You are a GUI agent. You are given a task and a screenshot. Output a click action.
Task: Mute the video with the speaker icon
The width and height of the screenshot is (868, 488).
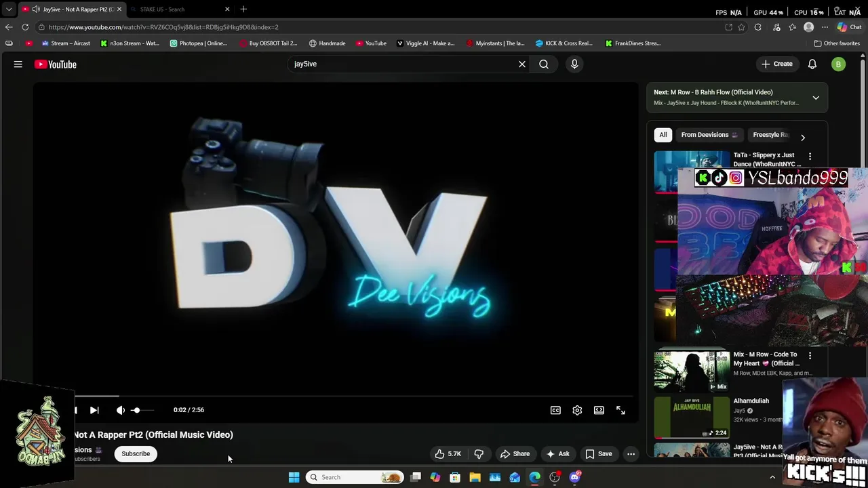pos(121,410)
